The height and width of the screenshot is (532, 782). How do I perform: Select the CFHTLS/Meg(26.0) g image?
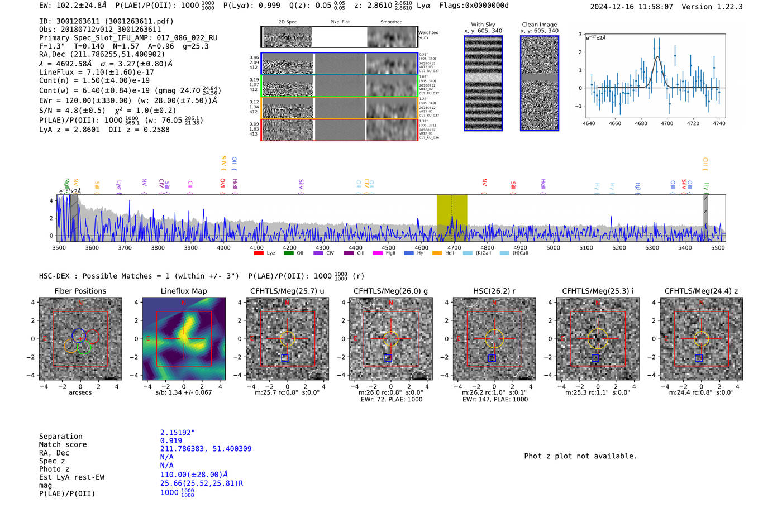tap(391, 339)
